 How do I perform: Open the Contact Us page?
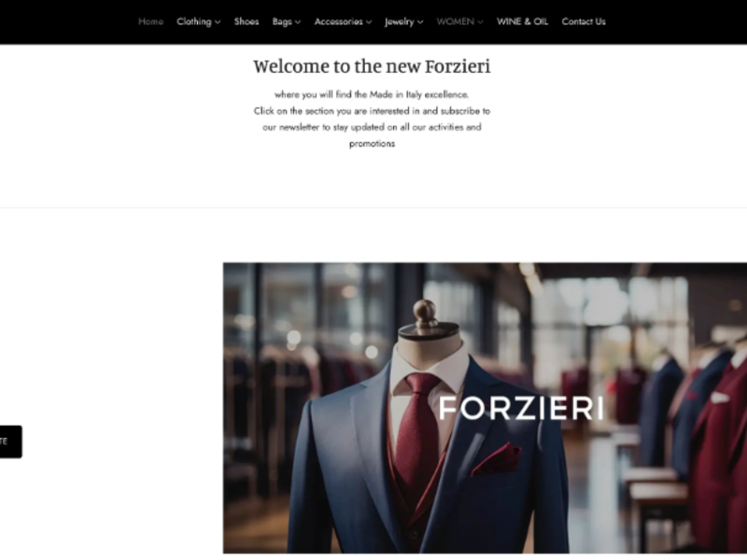584,21
